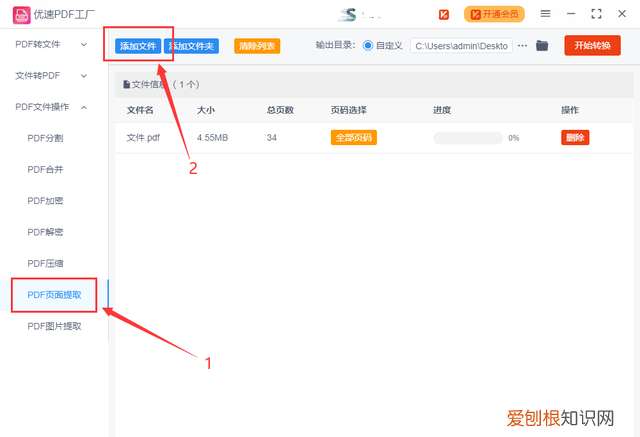640x437 pixels.
Task: Click the 4.55MB size value
Action: 212,138
